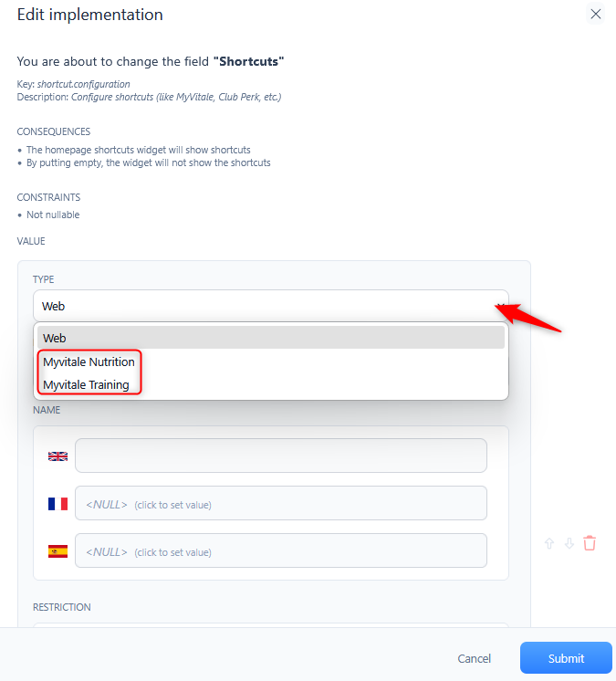This screenshot has width=616, height=681.
Task: Focus the English name input field
Action: [x=281, y=456]
